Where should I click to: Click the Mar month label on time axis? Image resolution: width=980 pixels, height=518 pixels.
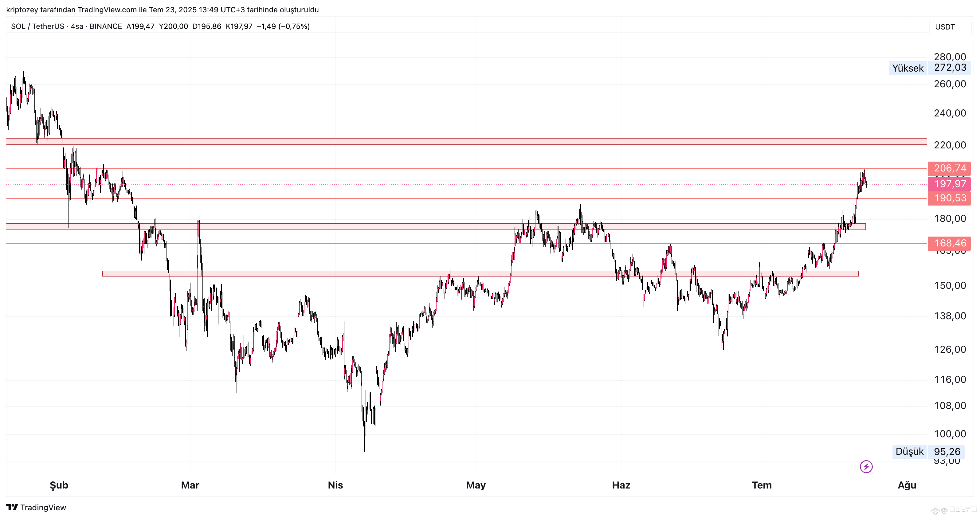[190, 486]
